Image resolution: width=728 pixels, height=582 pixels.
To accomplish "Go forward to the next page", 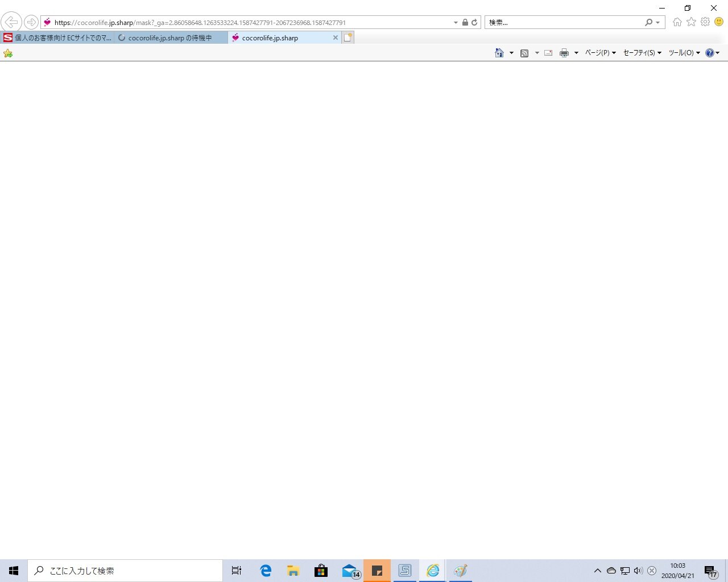I will tap(31, 22).
